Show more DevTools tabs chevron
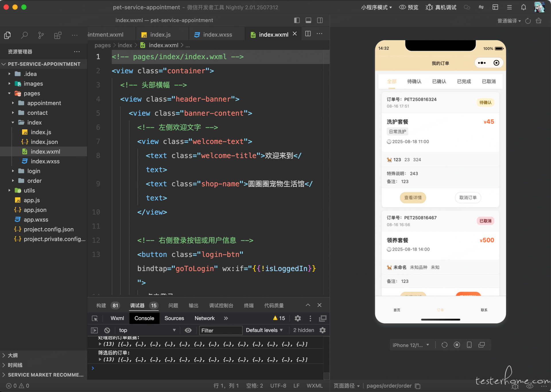 (226, 318)
